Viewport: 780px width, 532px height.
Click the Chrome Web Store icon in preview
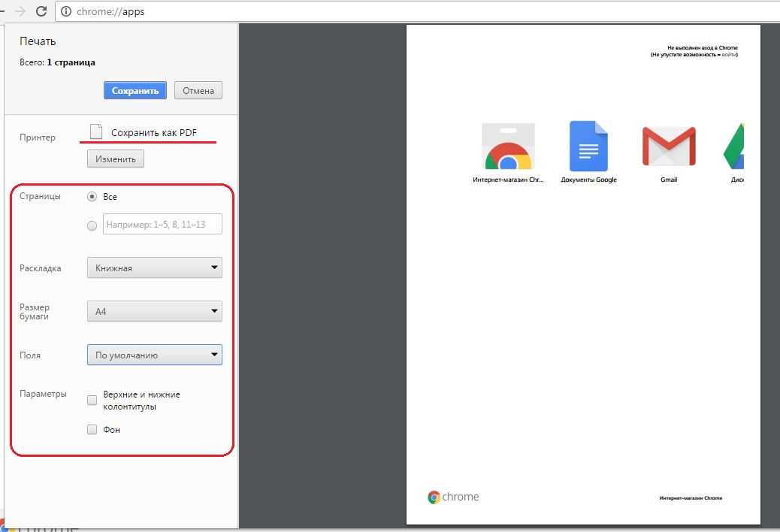pos(509,147)
